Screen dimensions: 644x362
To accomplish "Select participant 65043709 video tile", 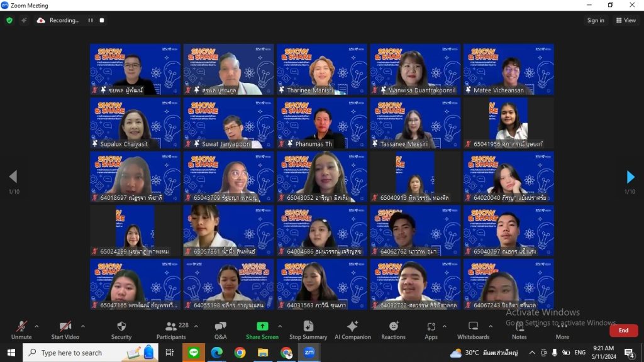I will [228, 177].
